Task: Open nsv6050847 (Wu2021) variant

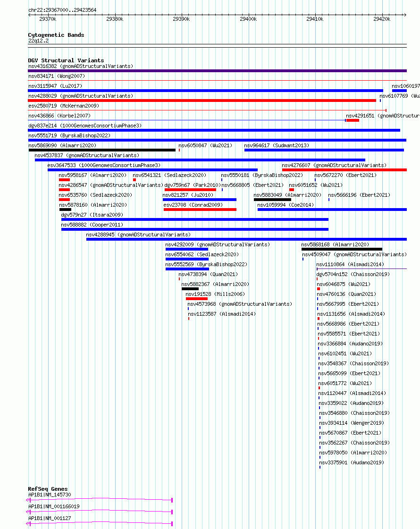Action: point(205,145)
